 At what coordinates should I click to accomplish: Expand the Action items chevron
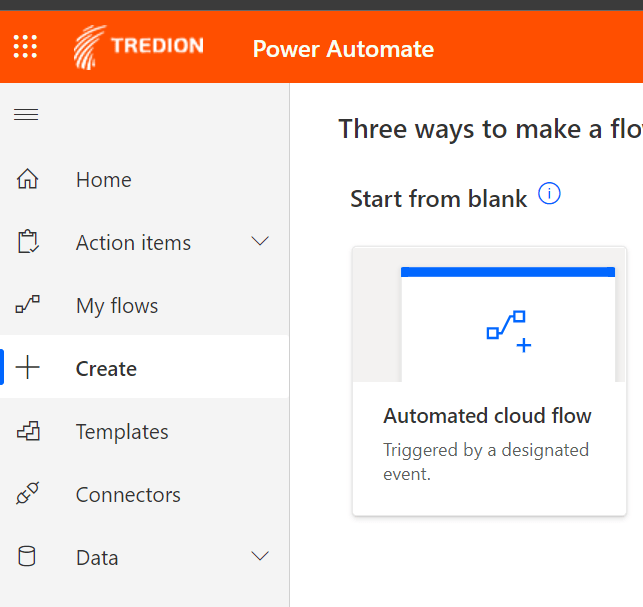tap(260, 242)
